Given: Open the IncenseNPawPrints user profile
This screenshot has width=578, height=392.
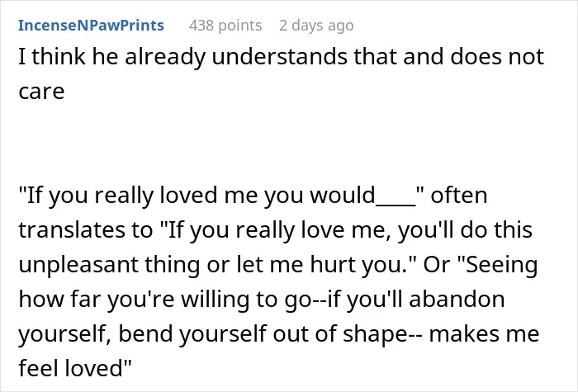Looking at the screenshot, I should tap(91, 25).
